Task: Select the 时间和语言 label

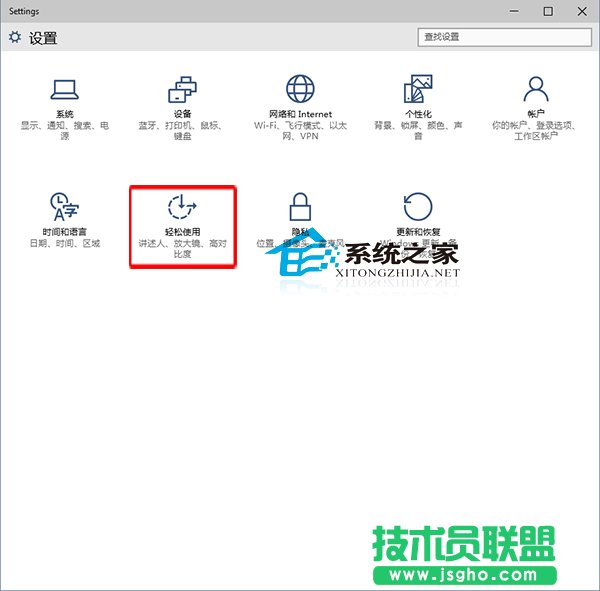Action: click(65, 232)
